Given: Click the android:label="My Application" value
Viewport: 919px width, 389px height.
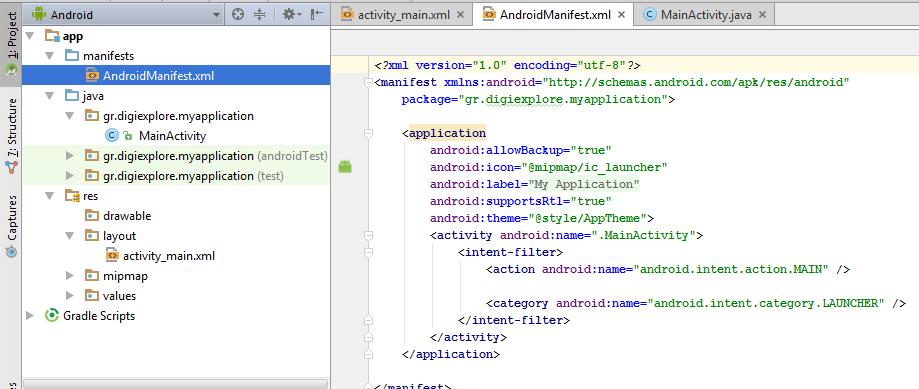Looking at the screenshot, I should pos(584,185).
